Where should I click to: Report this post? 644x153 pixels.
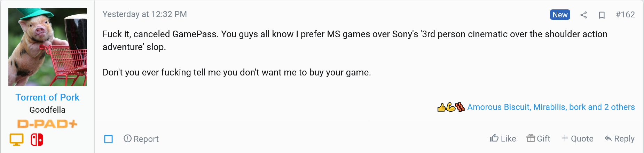(141, 139)
